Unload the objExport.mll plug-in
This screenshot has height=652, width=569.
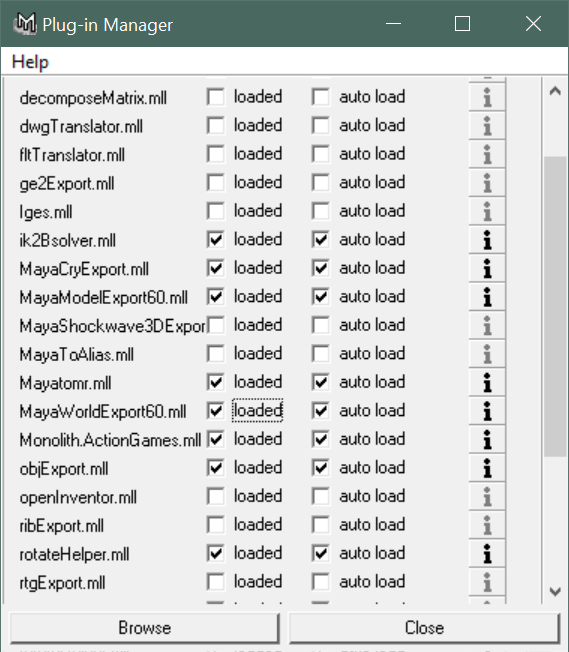click(216, 468)
